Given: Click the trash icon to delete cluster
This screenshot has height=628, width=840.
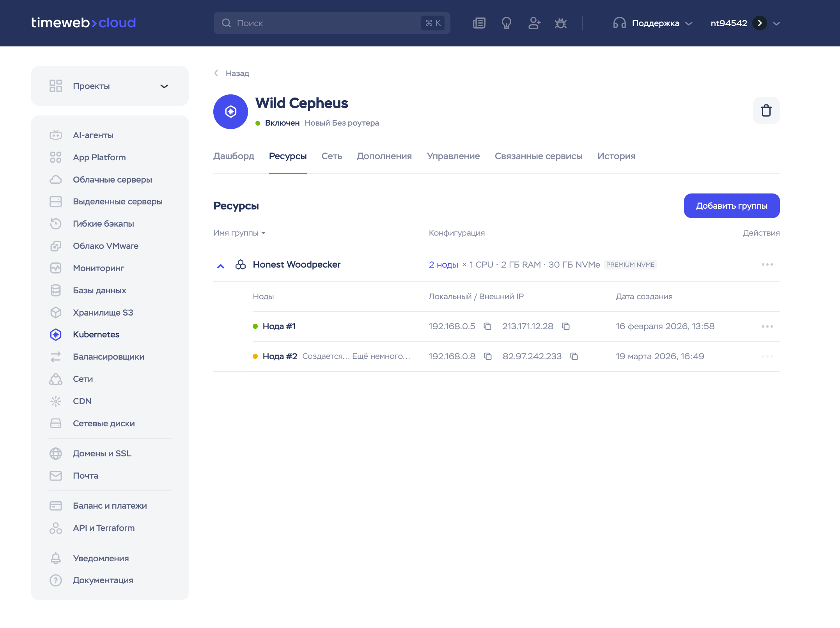Looking at the screenshot, I should (x=766, y=110).
